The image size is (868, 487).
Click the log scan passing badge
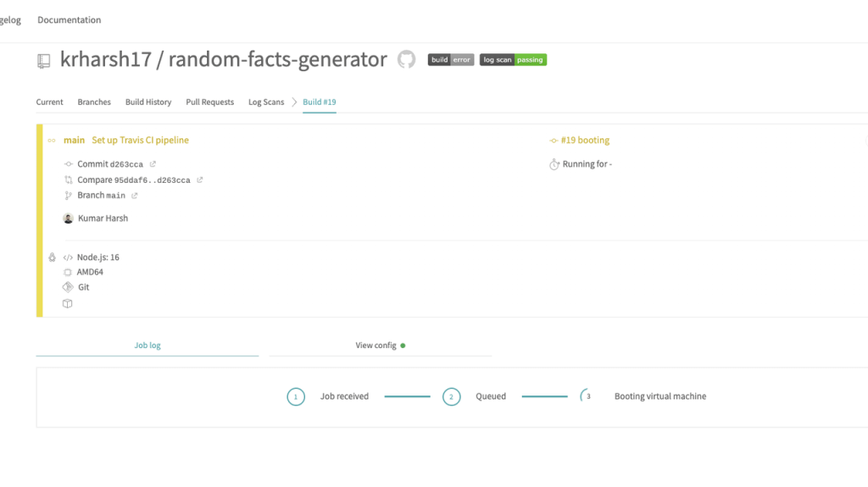[513, 60]
